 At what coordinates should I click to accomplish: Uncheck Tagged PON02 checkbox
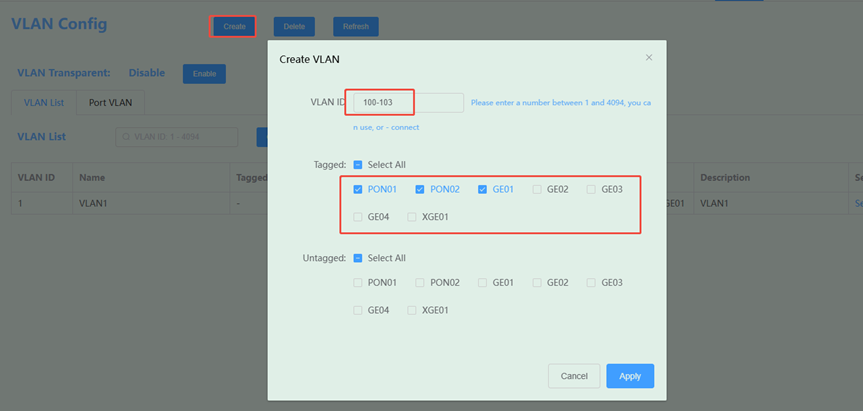(420, 189)
